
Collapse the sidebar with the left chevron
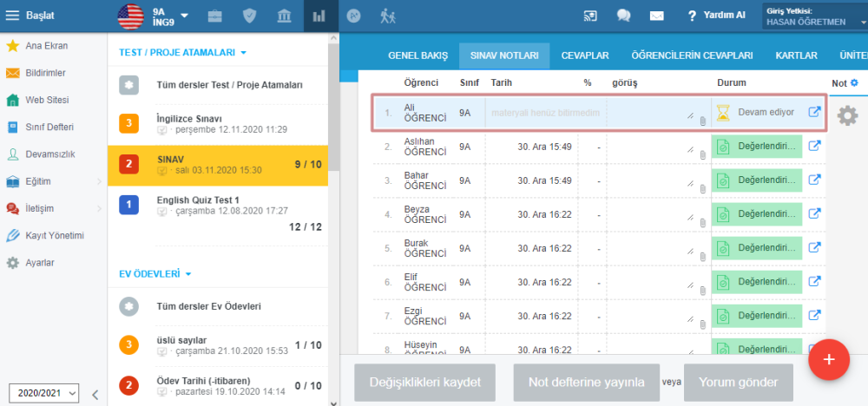pos(95,395)
